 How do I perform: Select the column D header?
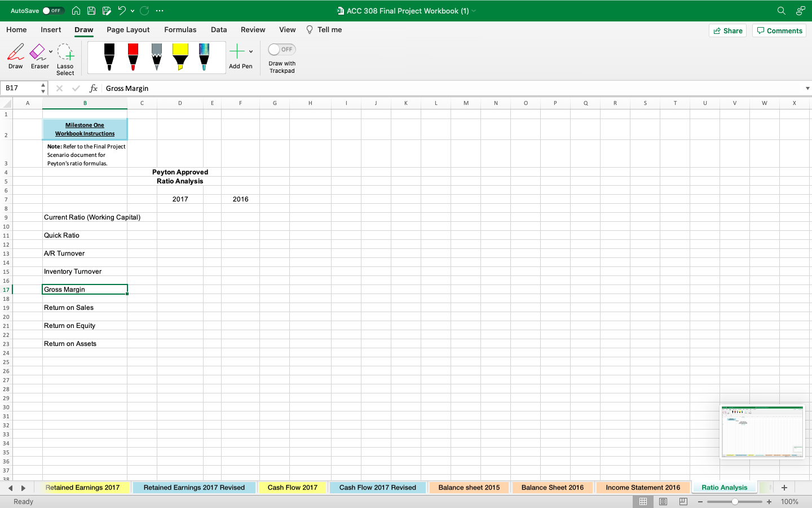coord(180,103)
